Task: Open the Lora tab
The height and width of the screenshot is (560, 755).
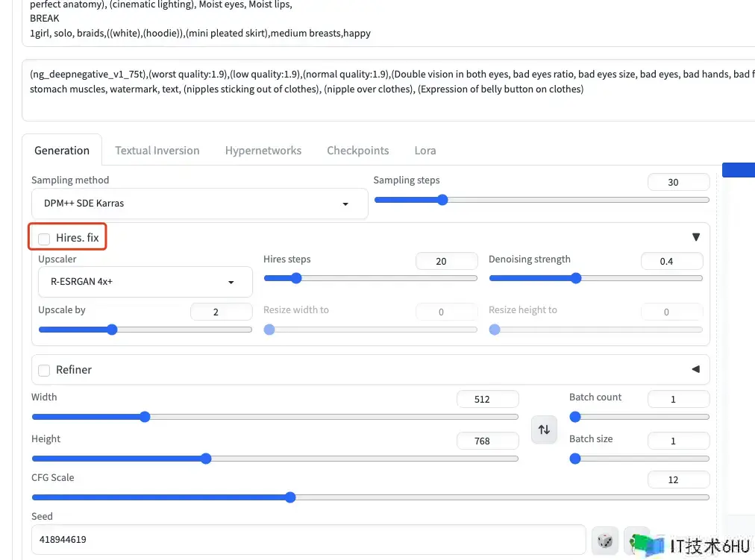Action: pos(425,151)
